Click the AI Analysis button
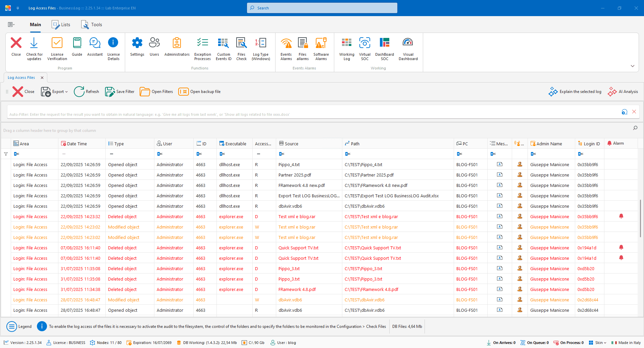Image resolution: width=644 pixels, height=348 pixels. pyautogui.click(x=623, y=92)
